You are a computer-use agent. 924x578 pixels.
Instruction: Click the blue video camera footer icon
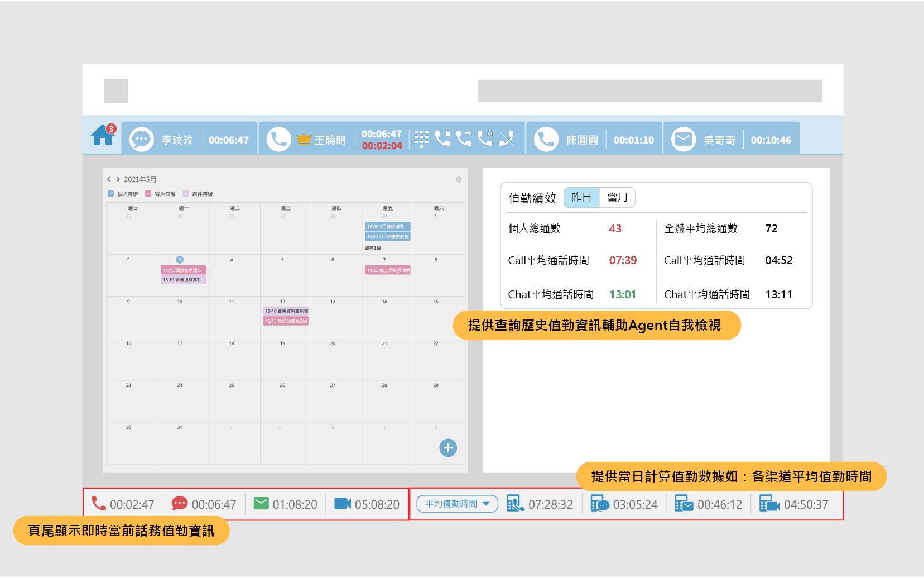[x=343, y=504]
